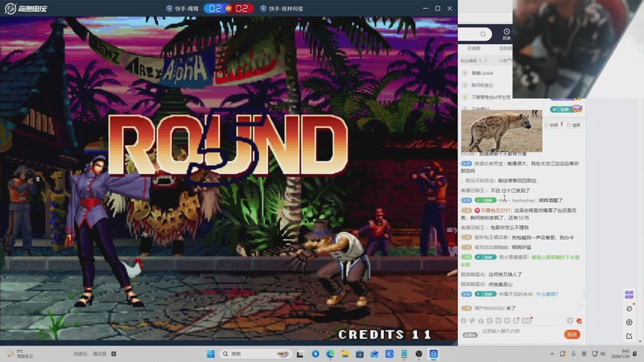This screenshot has width=644, height=362.
Task: Click the hyena image thumbnail in chat
Action: click(x=502, y=131)
